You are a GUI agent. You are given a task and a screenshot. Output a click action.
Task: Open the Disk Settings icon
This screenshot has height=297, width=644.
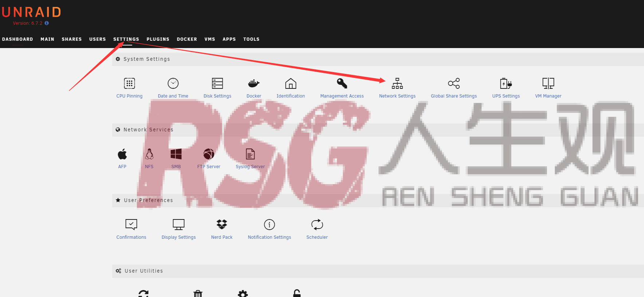pyautogui.click(x=217, y=83)
